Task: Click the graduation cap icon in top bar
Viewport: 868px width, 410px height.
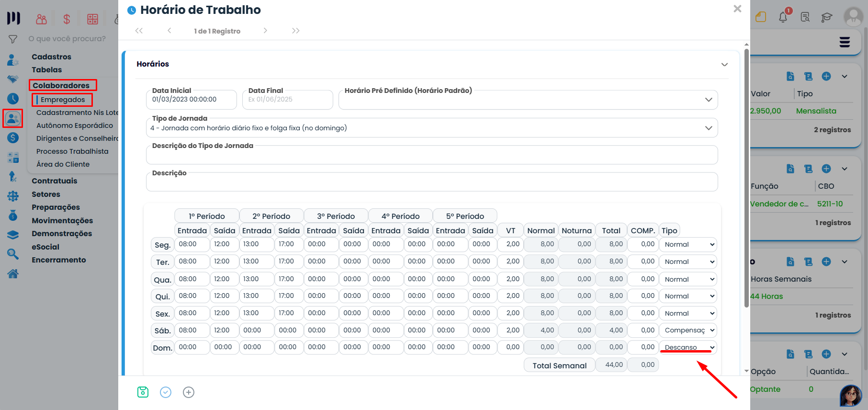Action: pos(826,18)
